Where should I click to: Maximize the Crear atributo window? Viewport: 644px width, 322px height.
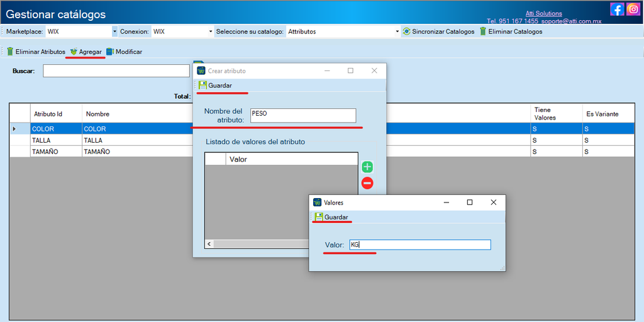(x=350, y=70)
